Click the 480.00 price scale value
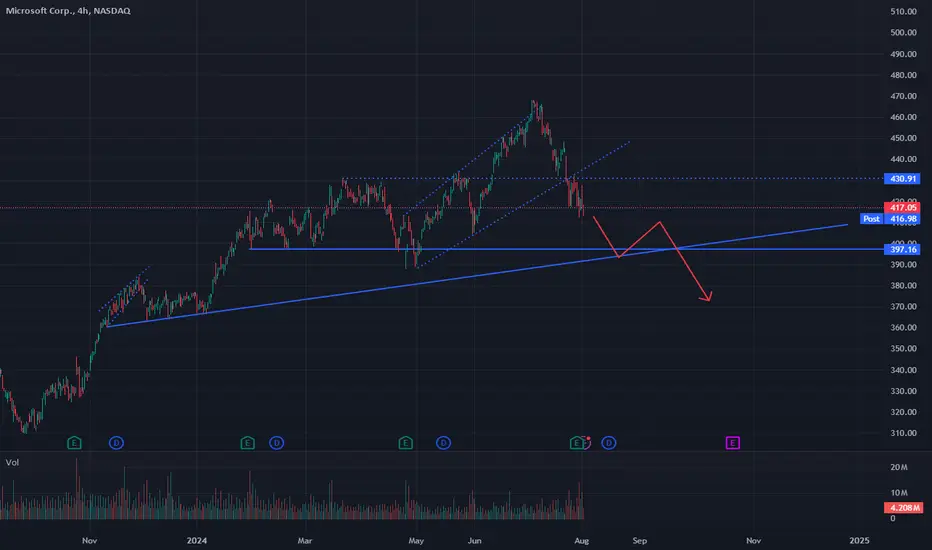The height and width of the screenshot is (550, 932). (903, 75)
